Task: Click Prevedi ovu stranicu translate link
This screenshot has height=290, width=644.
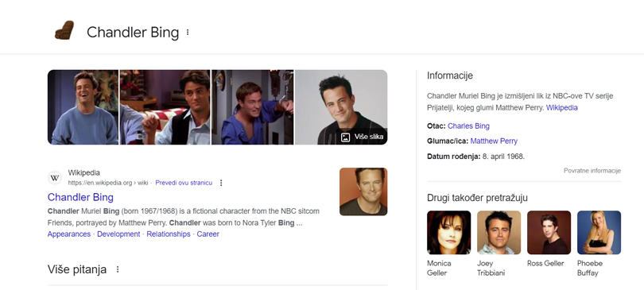Action: (x=184, y=183)
